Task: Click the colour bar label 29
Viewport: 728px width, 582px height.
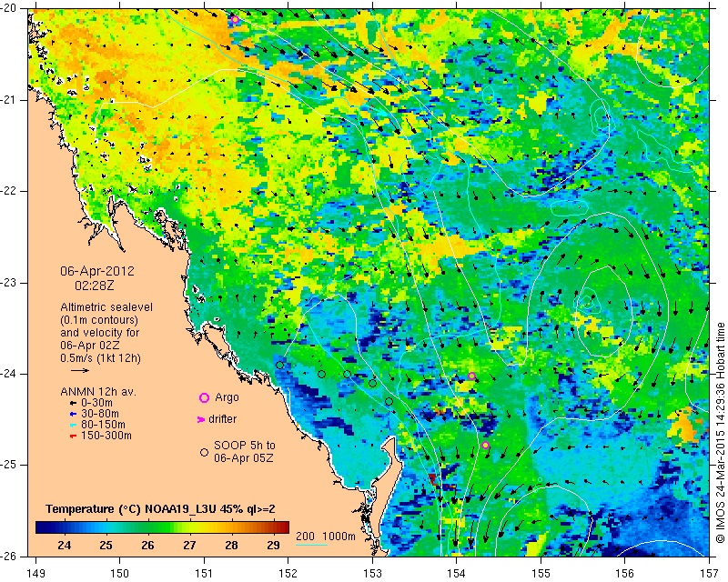Action: (x=274, y=546)
